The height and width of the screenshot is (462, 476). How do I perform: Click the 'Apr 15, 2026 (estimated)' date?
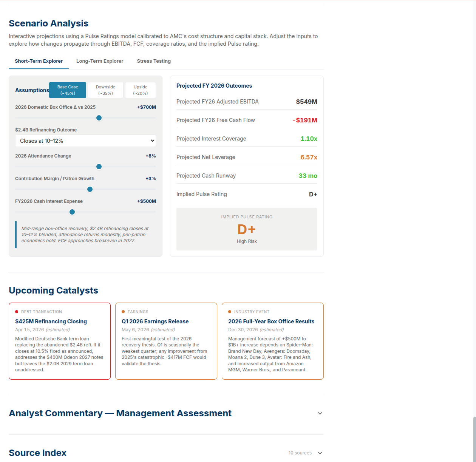42,330
